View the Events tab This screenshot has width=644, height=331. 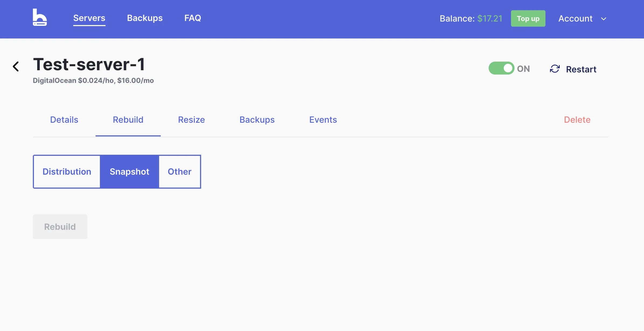click(323, 120)
